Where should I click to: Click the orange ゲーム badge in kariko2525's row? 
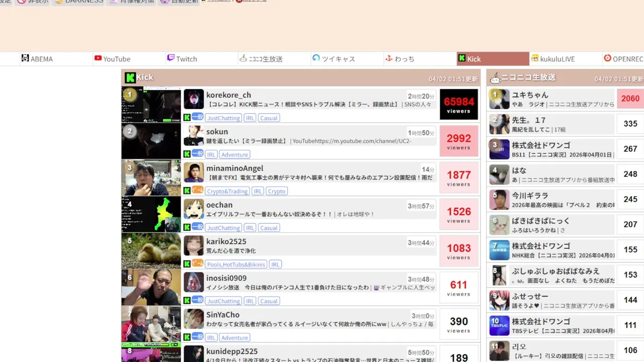tap(197, 264)
